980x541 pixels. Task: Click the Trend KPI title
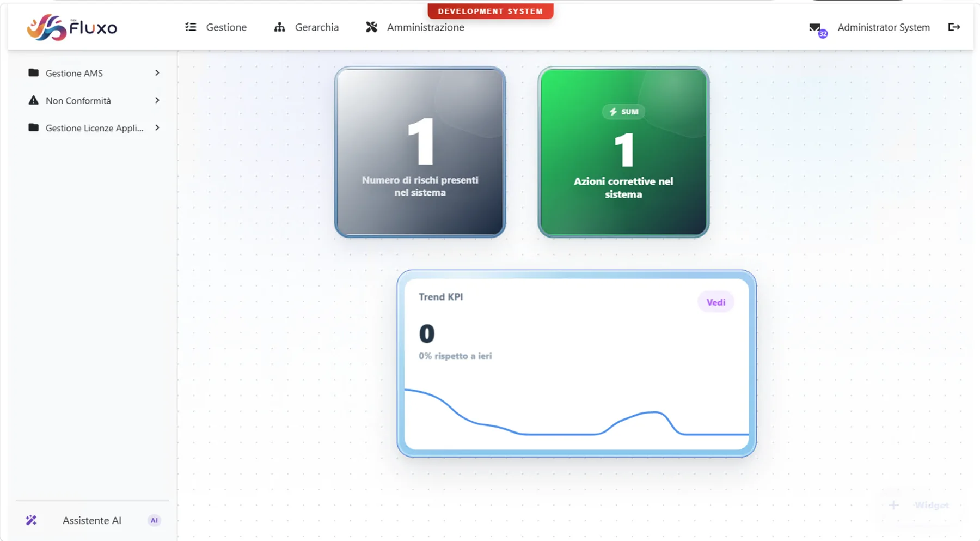point(440,297)
